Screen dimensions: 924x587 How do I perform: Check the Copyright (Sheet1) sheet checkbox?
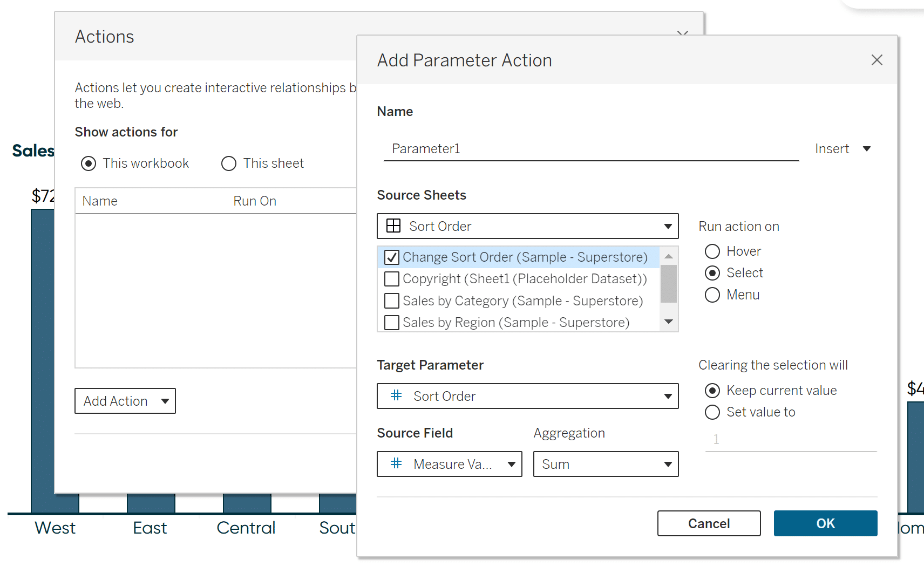(x=392, y=279)
